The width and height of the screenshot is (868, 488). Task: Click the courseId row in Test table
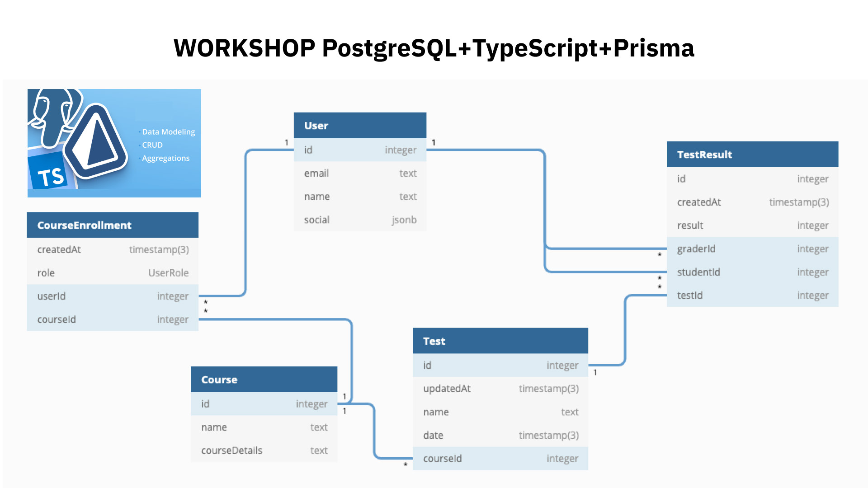[500, 459]
